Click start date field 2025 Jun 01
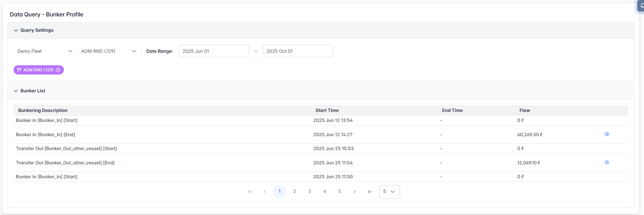644x215 pixels. [214, 51]
